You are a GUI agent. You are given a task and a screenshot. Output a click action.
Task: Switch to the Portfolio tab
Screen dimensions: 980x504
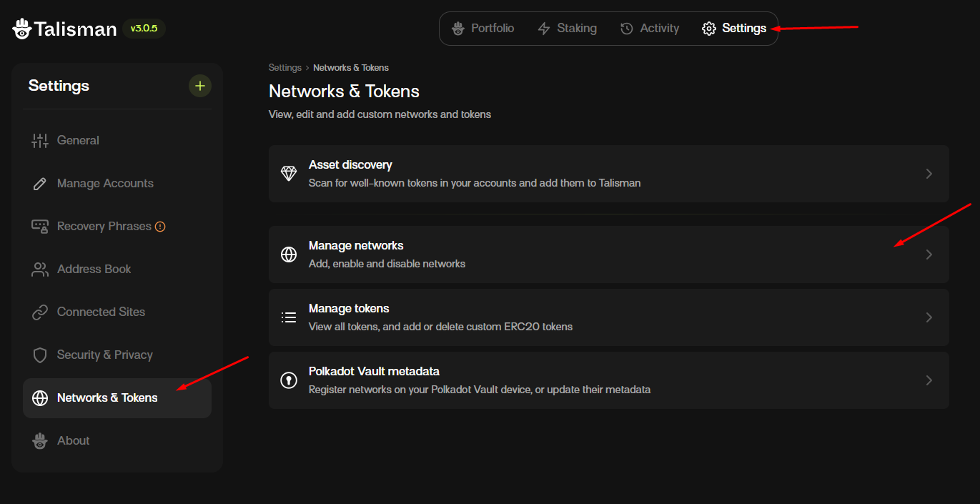click(482, 29)
